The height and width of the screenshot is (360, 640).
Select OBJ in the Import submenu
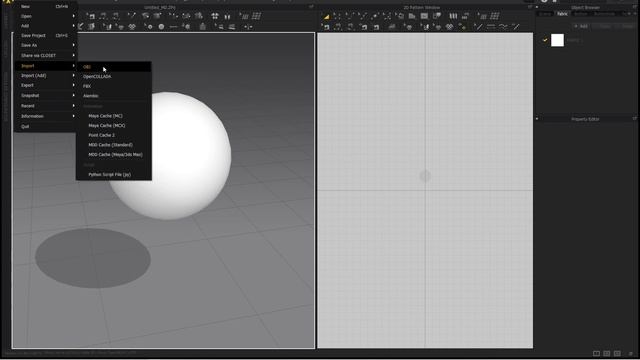pos(113,67)
